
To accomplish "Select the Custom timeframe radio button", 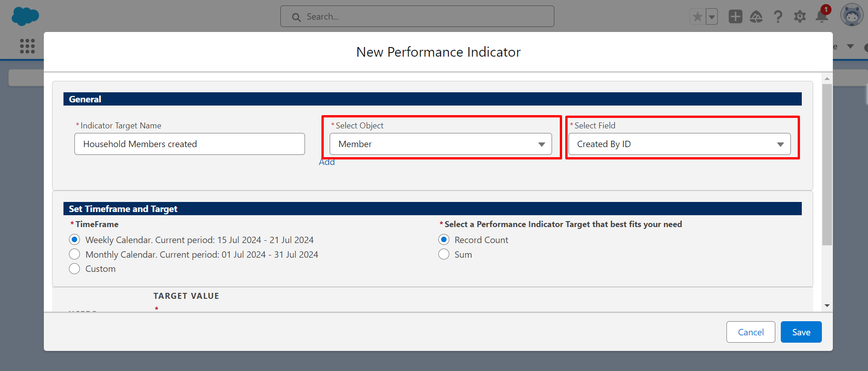I will coord(74,269).
